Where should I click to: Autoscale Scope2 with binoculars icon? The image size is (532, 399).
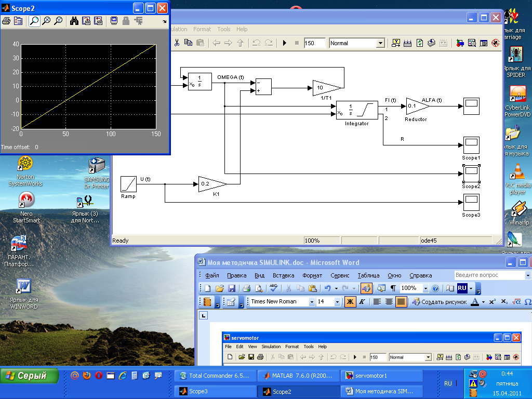(74, 21)
